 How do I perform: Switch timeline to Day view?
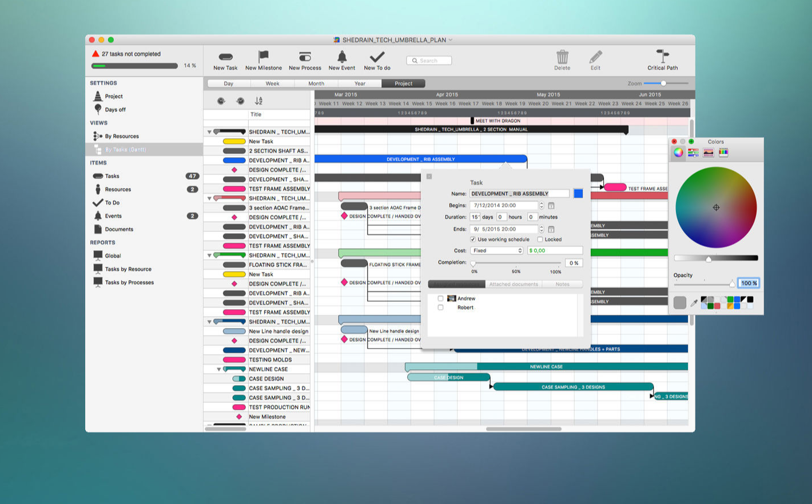tap(229, 83)
